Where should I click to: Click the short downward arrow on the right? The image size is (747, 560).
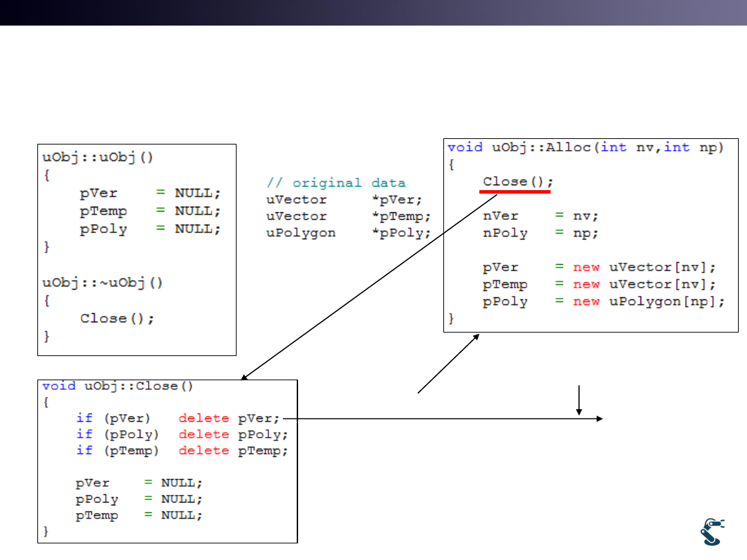click(x=579, y=400)
